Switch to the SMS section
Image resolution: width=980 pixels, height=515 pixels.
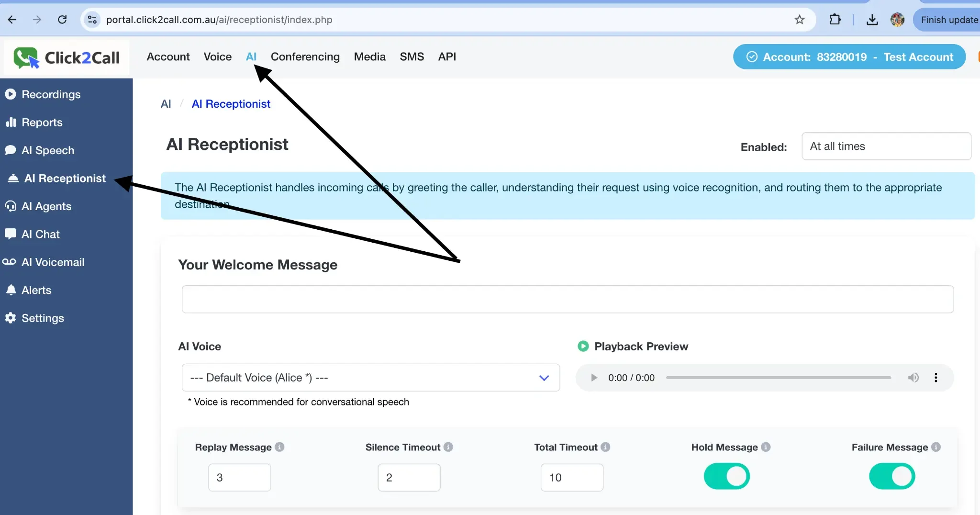click(x=412, y=56)
